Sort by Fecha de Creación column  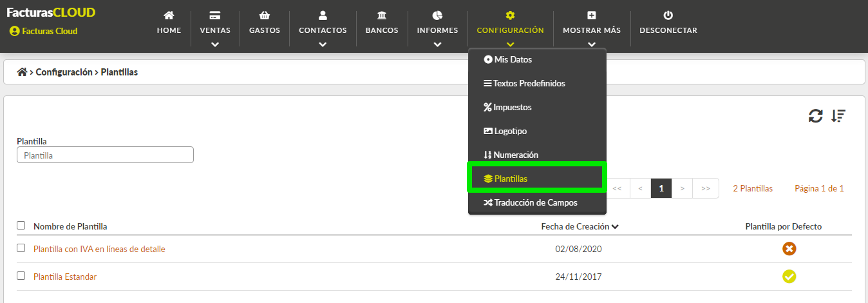580,226
